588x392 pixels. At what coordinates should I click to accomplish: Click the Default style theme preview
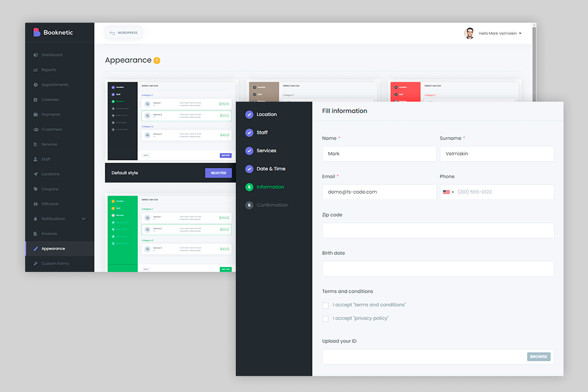(x=171, y=121)
